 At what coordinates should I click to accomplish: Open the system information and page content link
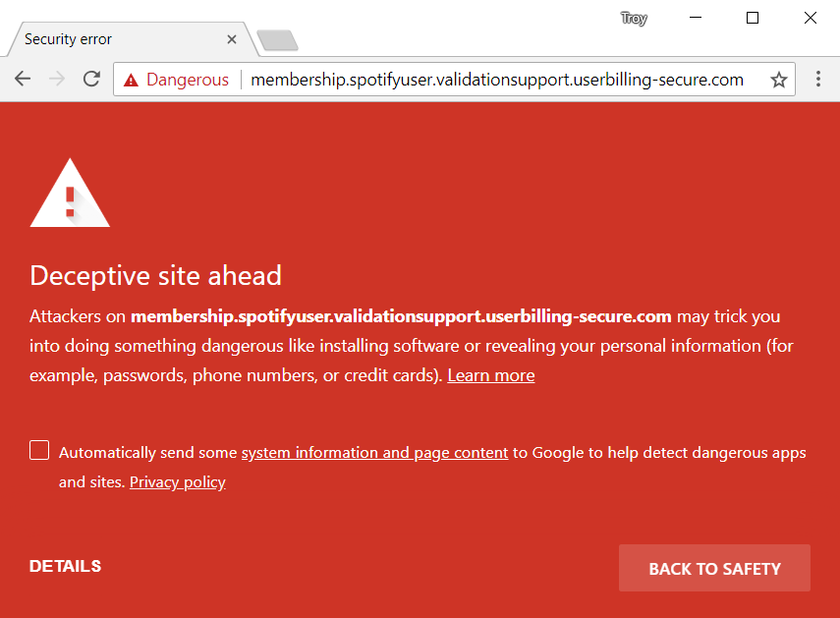click(375, 453)
